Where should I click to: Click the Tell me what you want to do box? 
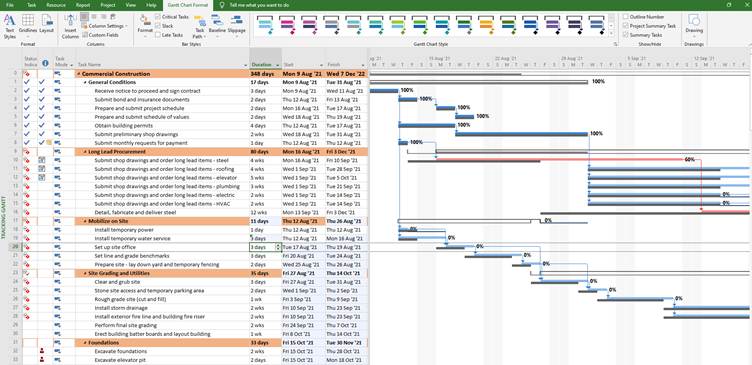(x=259, y=5)
